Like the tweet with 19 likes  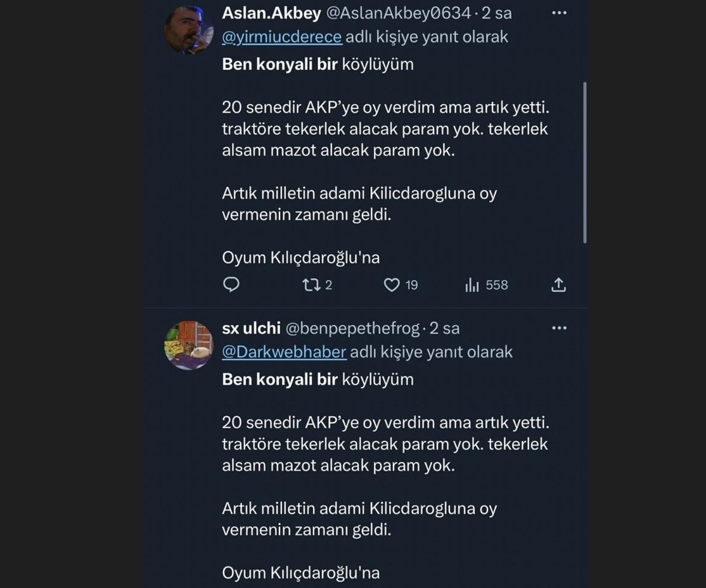point(392,285)
